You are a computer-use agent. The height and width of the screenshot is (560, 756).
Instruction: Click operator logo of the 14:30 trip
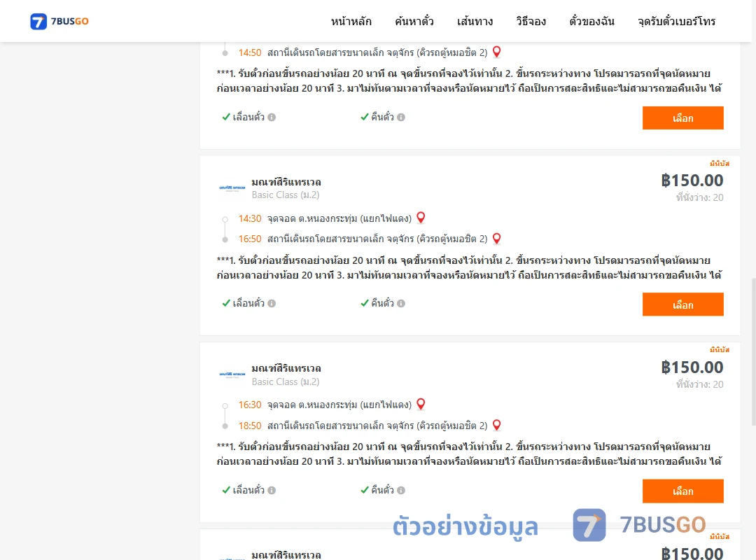232,188
